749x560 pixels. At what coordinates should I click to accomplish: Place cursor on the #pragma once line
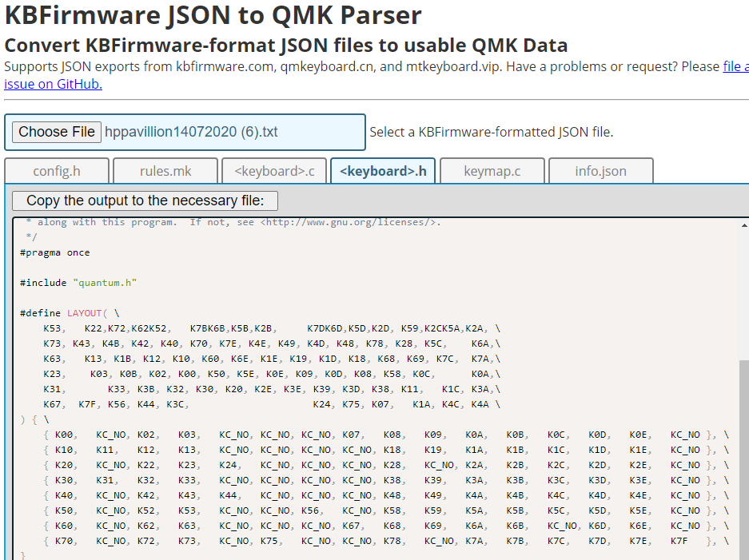click(55, 252)
